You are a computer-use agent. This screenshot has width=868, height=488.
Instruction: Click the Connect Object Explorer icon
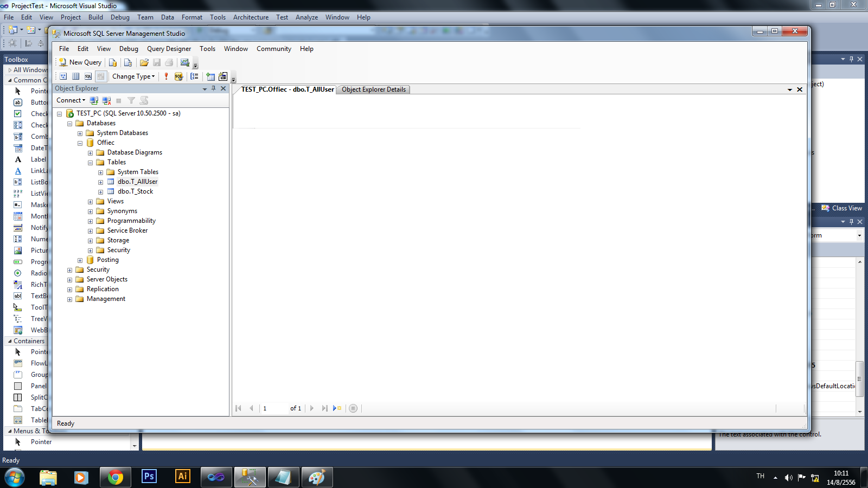(x=94, y=100)
